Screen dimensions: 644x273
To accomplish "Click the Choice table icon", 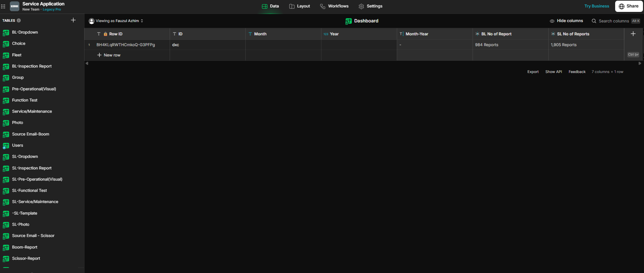I will pyautogui.click(x=6, y=44).
